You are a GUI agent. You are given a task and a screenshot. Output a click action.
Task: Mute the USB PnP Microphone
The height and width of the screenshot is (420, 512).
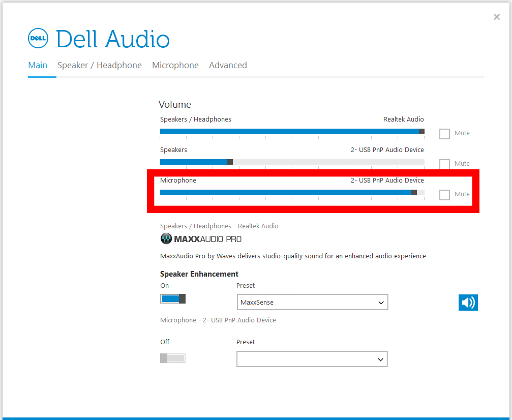(x=444, y=195)
